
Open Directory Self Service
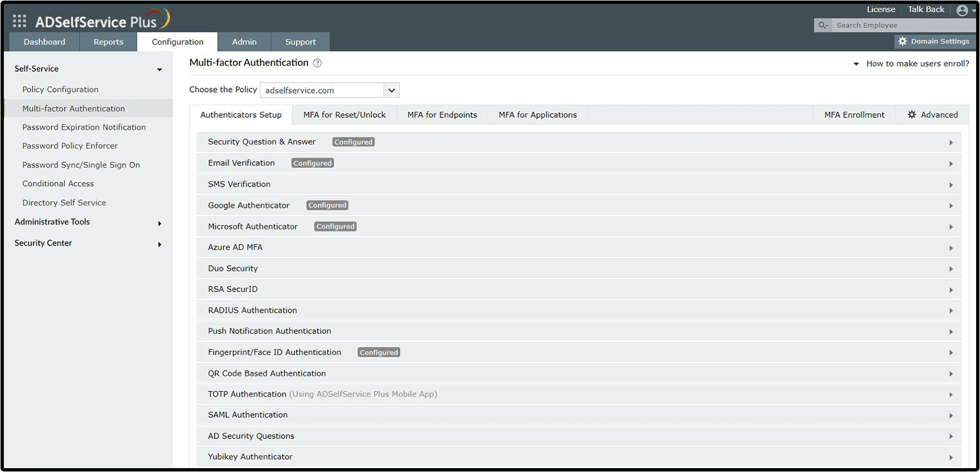pyautogui.click(x=64, y=203)
